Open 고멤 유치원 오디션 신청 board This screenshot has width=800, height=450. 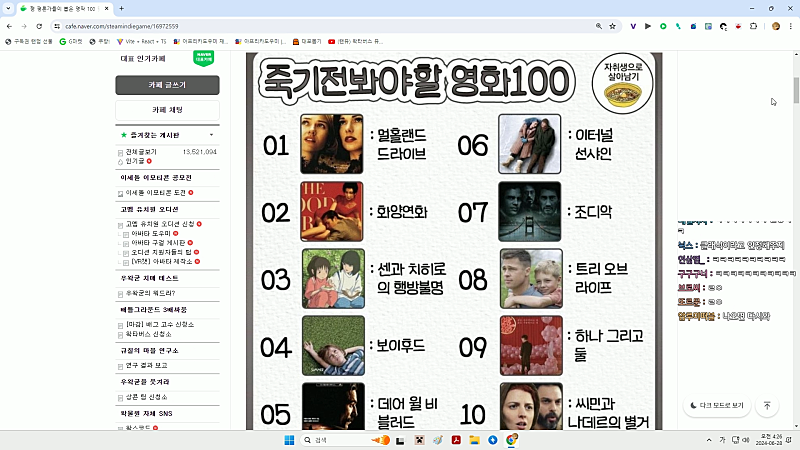160,224
